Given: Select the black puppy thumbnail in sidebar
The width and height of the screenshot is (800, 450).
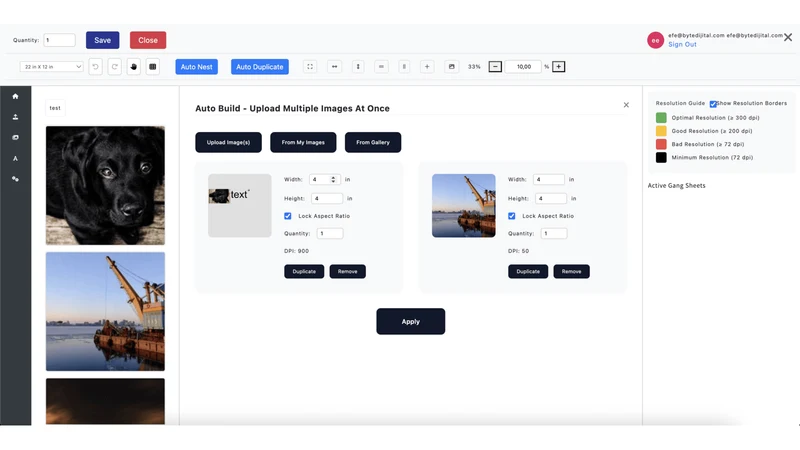Looking at the screenshot, I should [105, 185].
